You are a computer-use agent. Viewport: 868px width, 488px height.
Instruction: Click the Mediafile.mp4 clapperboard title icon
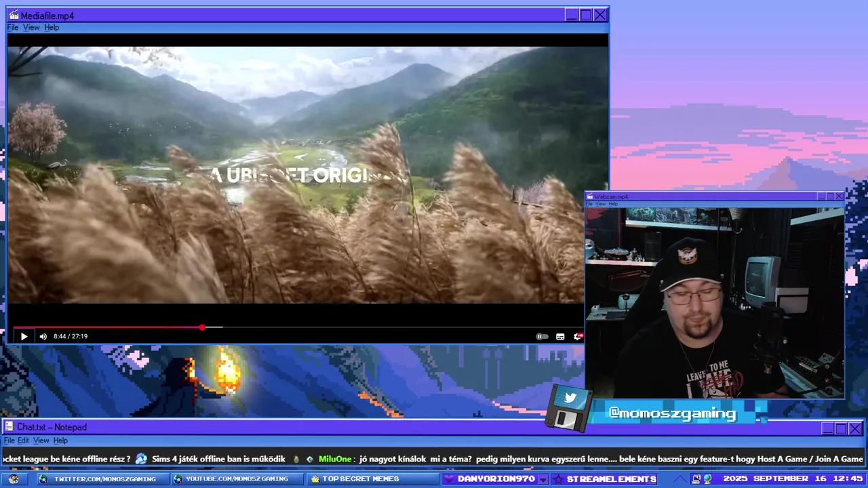click(14, 15)
